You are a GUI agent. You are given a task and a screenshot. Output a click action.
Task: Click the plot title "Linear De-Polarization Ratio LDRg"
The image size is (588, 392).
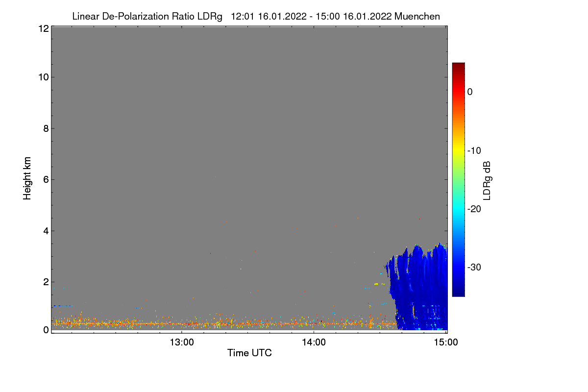(147, 17)
